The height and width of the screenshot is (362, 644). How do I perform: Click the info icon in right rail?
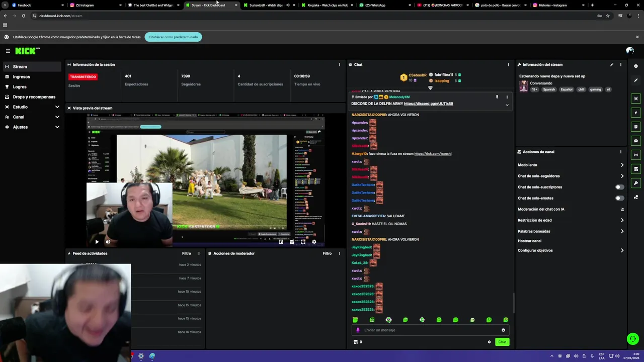(x=636, y=66)
